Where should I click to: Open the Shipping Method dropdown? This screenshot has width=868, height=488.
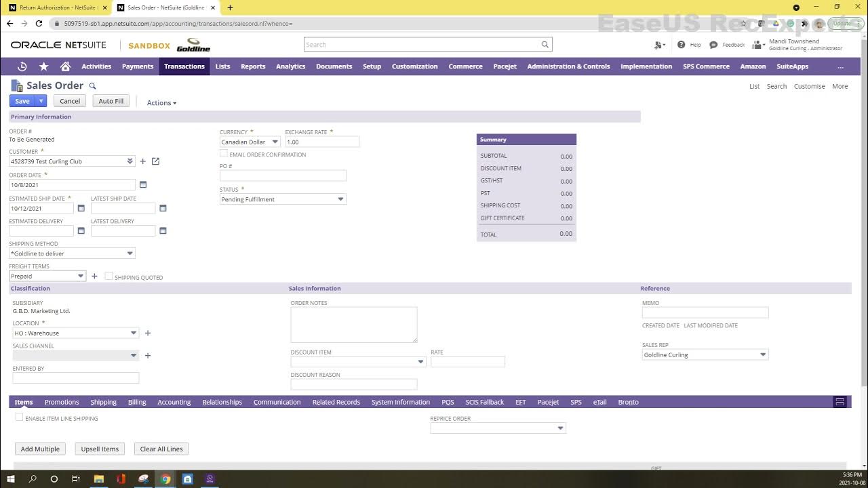point(130,253)
